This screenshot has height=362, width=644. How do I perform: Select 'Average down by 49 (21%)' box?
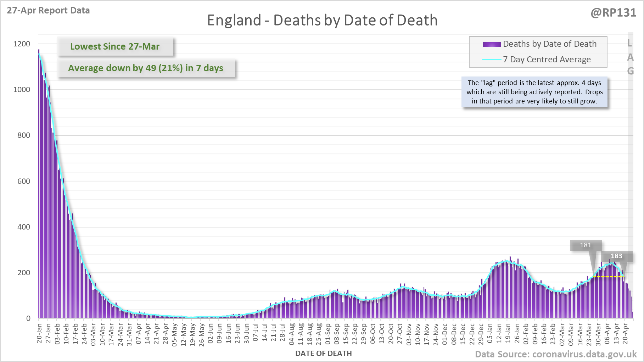(146, 68)
